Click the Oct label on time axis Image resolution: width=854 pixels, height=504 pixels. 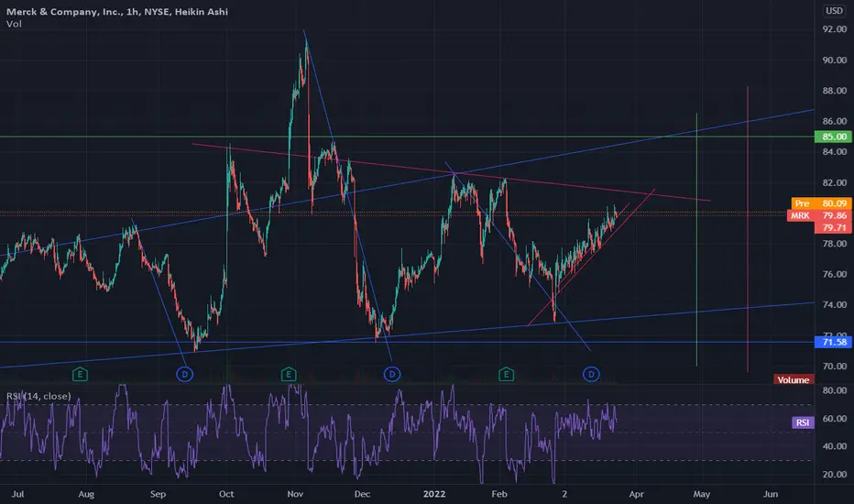pyautogui.click(x=226, y=494)
